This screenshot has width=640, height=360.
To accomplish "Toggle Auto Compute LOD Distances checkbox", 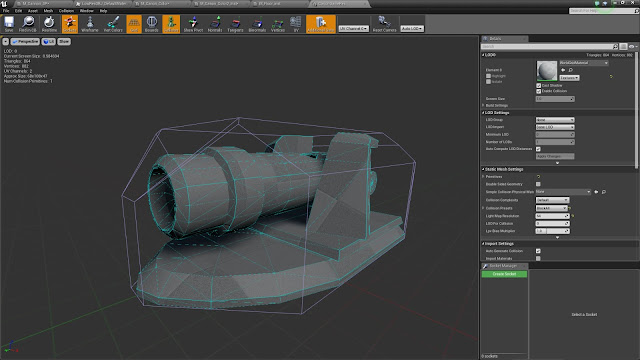I will click(x=538, y=149).
